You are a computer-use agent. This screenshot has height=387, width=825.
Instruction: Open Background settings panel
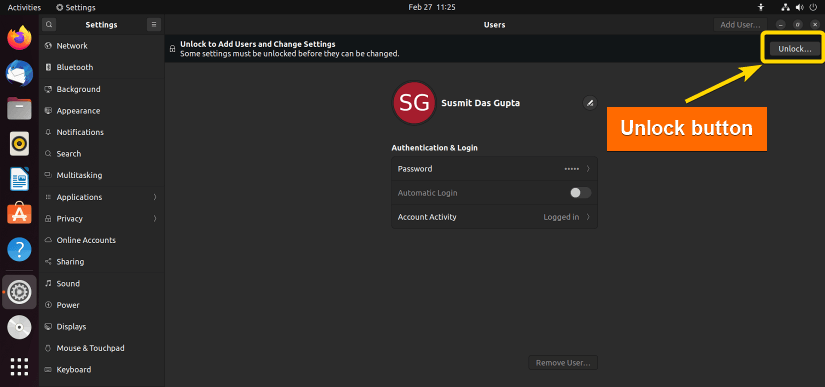102,89
